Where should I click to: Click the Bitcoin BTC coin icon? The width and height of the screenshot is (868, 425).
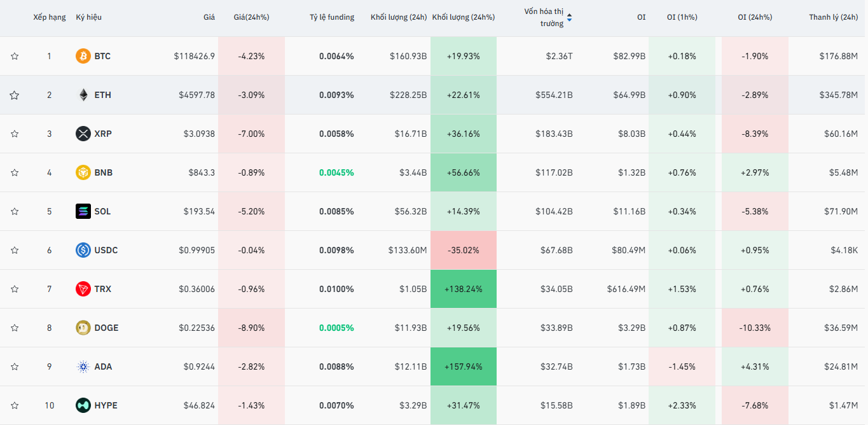point(83,56)
